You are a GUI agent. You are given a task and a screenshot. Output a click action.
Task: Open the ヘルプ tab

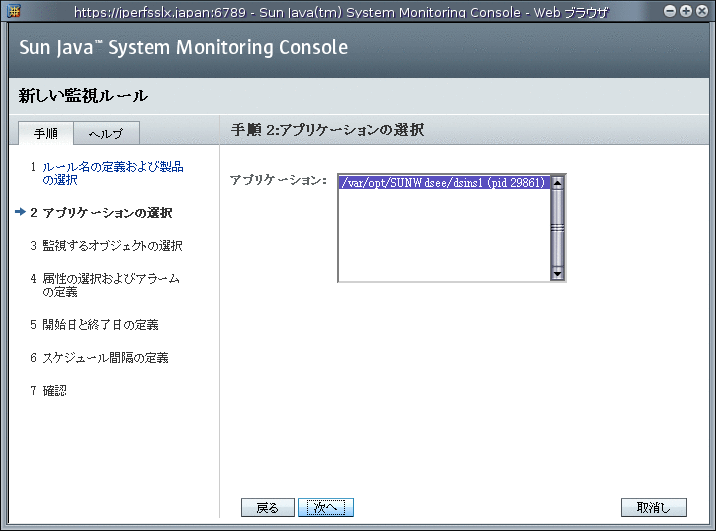click(x=106, y=133)
